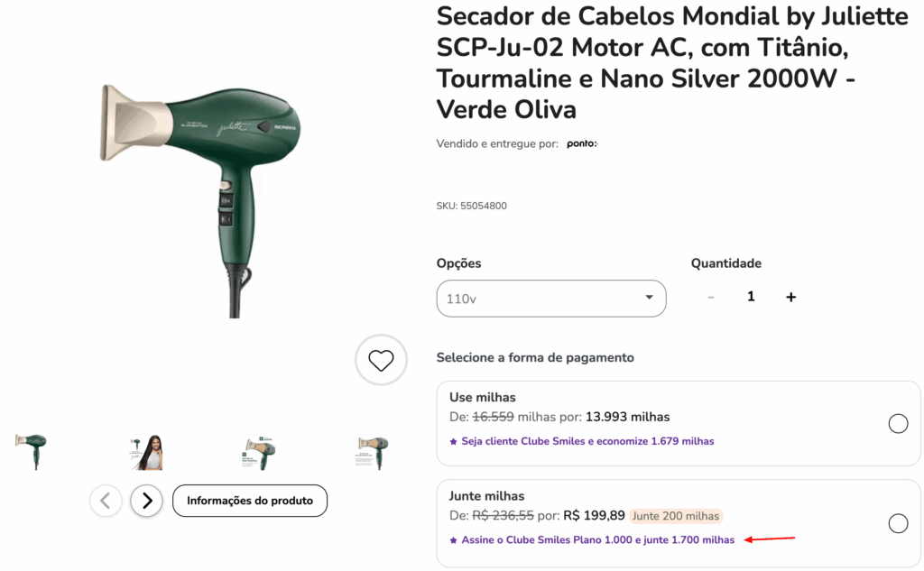Select third thumbnail with product box
Image resolution: width=924 pixels, height=571 pixels.
pyautogui.click(x=259, y=452)
